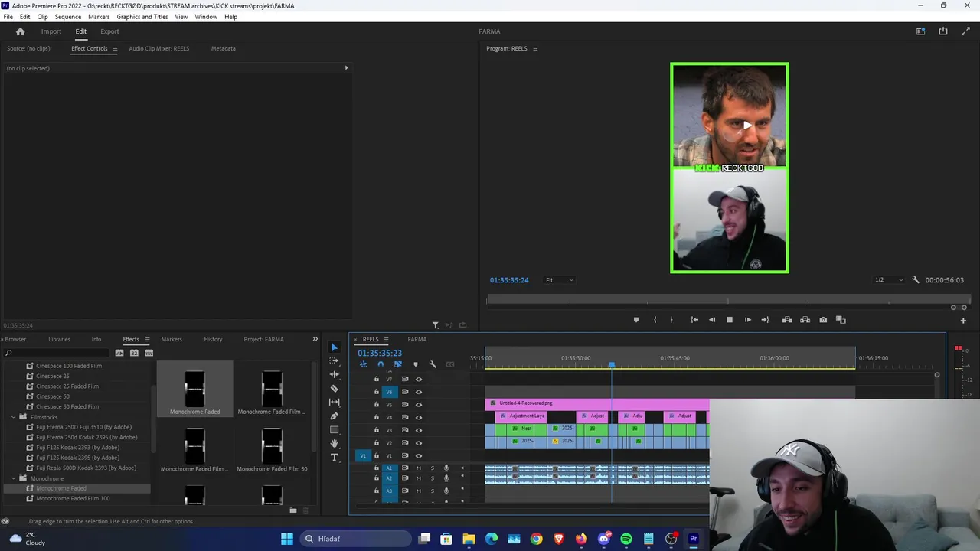Create new custom bin in Effects panel
Screen dimensions: 980x551
tap(292, 510)
